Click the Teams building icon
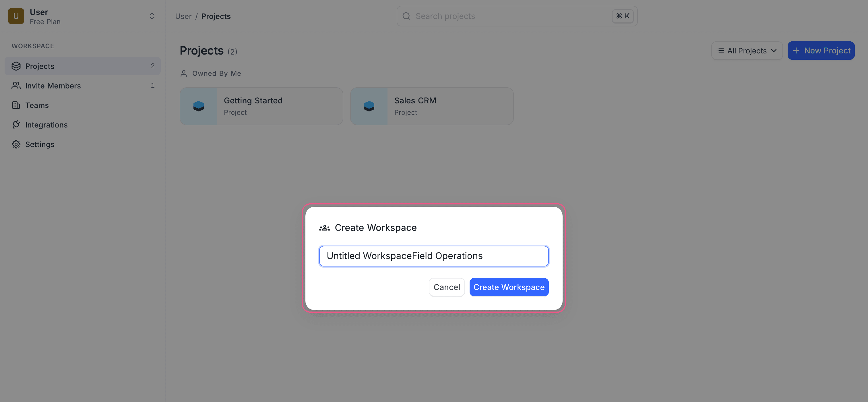The width and height of the screenshot is (868, 402). (x=16, y=105)
